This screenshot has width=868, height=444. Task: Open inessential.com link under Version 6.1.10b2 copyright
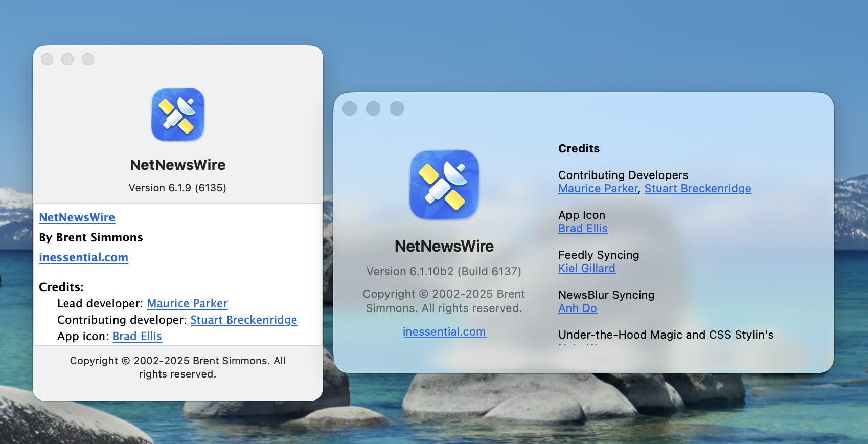(x=444, y=331)
